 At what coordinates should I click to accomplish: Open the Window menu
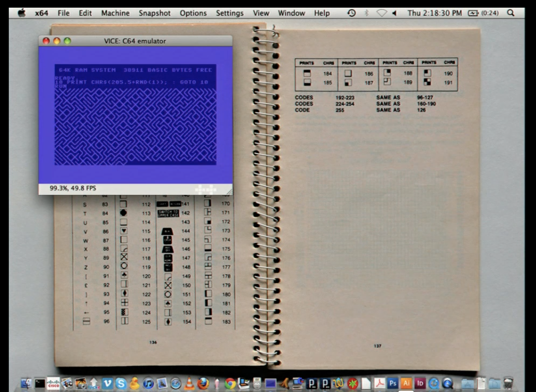(291, 13)
